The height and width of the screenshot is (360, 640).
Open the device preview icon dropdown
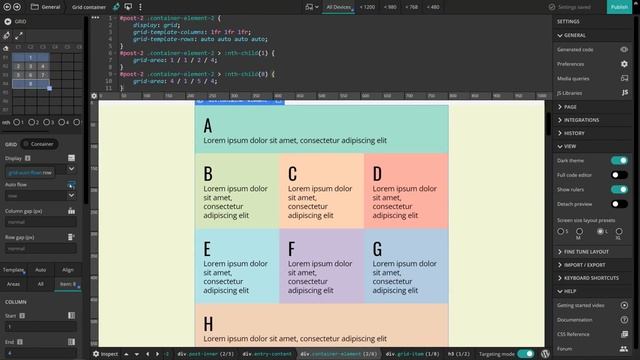coord(312,7)
